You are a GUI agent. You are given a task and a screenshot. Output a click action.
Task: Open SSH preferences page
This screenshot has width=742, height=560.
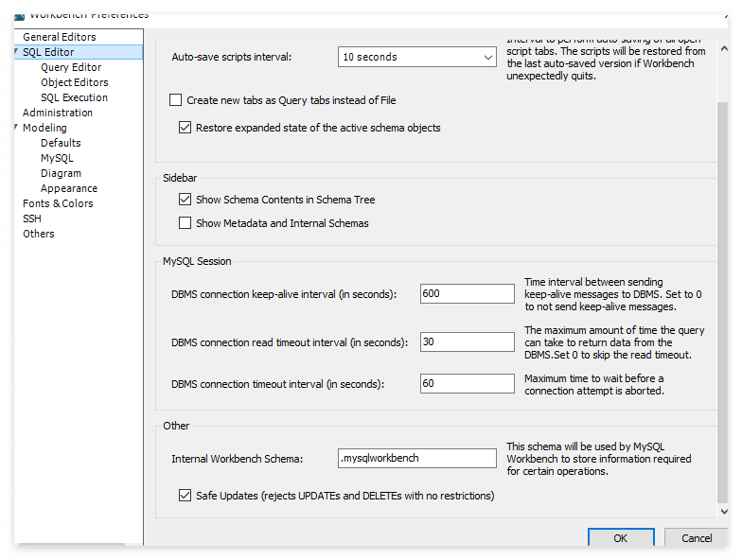32,219
